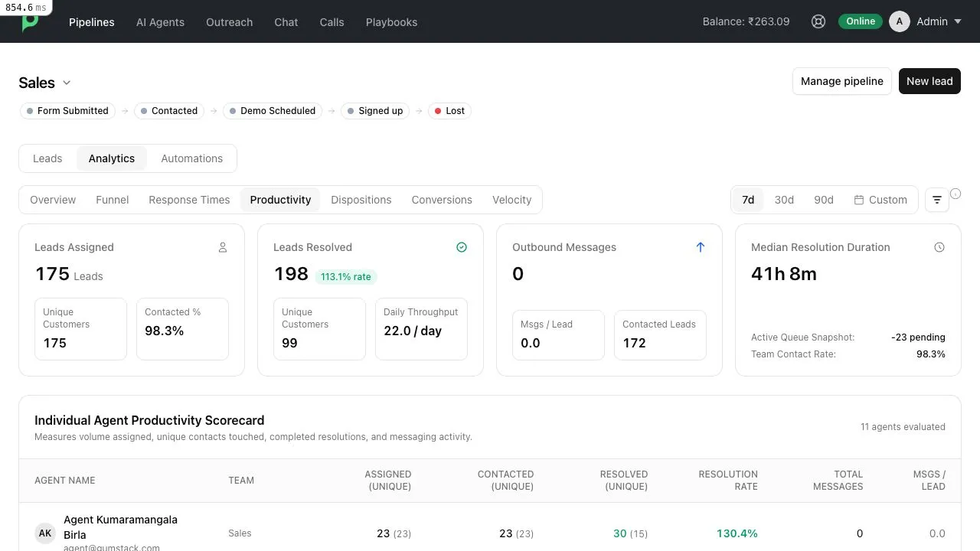Click the Manage pipeline button
The height and width of the screenshot is (551, 980).
[842, 81]
